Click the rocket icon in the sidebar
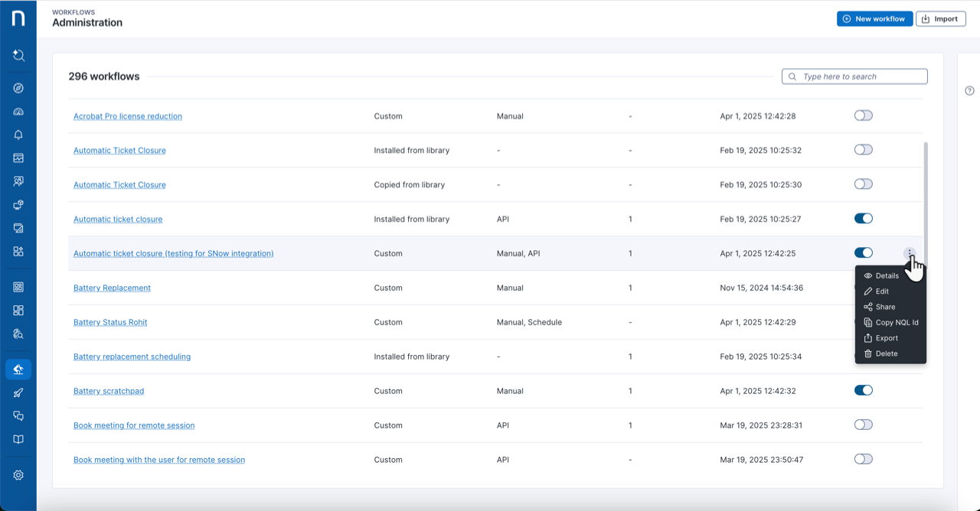 pos(18,392)
